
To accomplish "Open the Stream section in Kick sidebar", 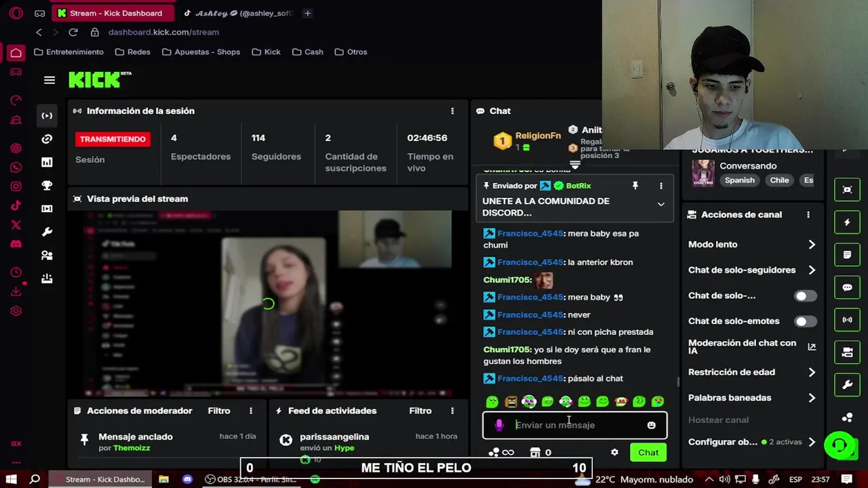I will point(47,115).
